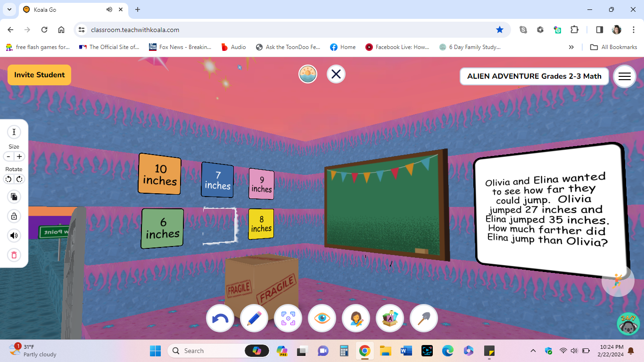
Task: Click the red trash delete icon
Action: coord(14,254)
